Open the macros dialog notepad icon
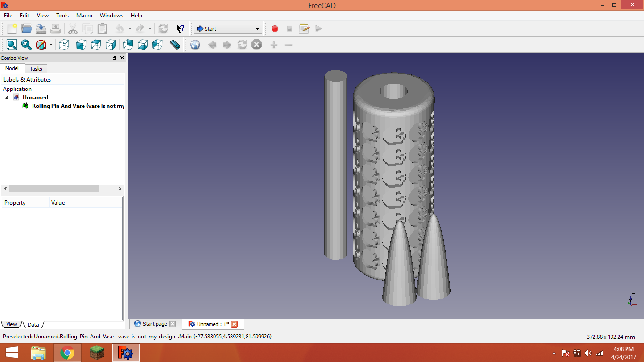 [x=304, y=29]
